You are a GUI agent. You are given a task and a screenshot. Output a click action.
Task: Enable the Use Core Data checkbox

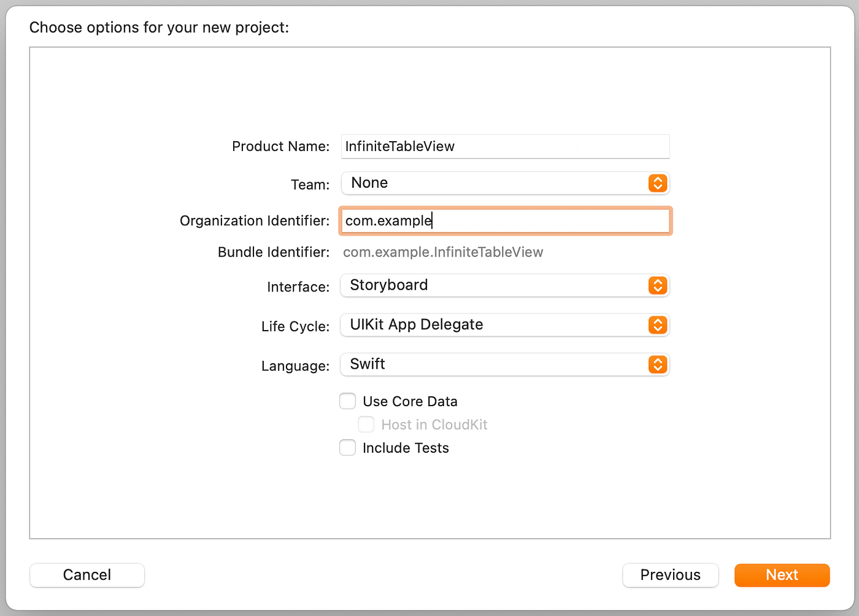[347, 401]
